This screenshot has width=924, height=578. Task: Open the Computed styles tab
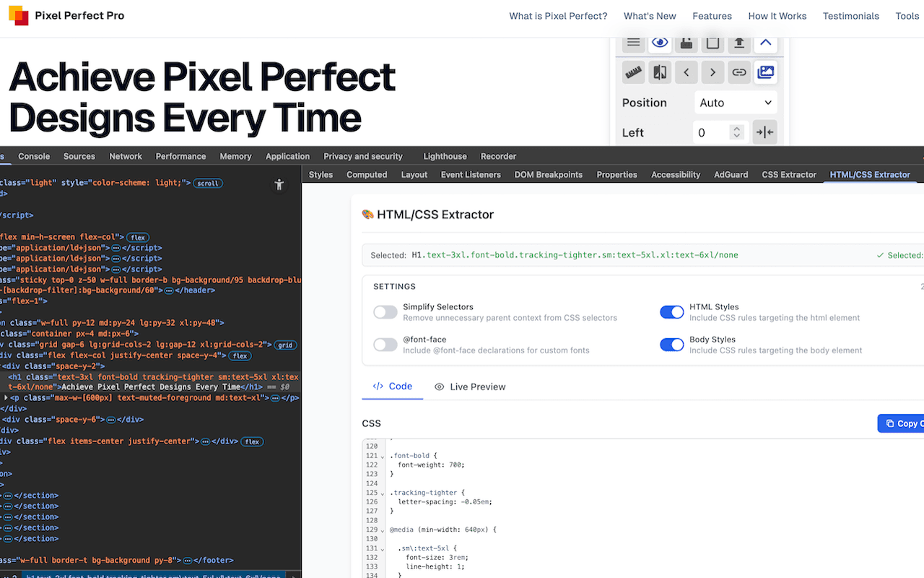point(367,175)
